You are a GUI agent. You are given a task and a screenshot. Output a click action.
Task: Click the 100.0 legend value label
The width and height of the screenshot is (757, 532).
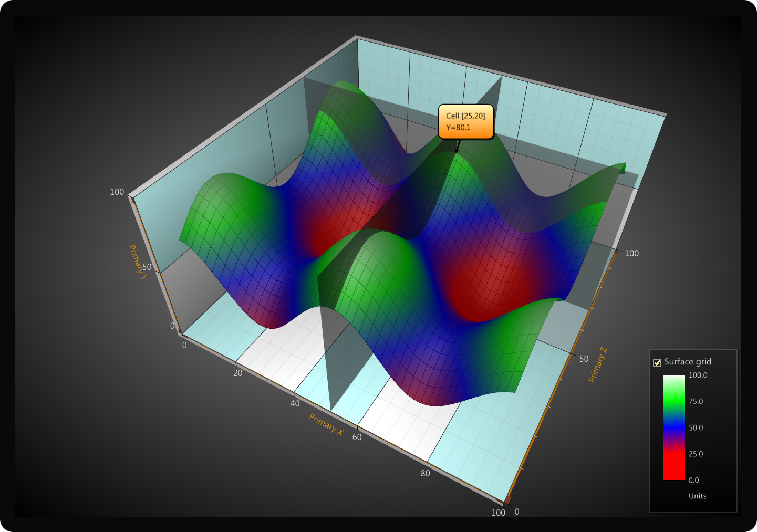pyautogui.click(x=698, y=375)
